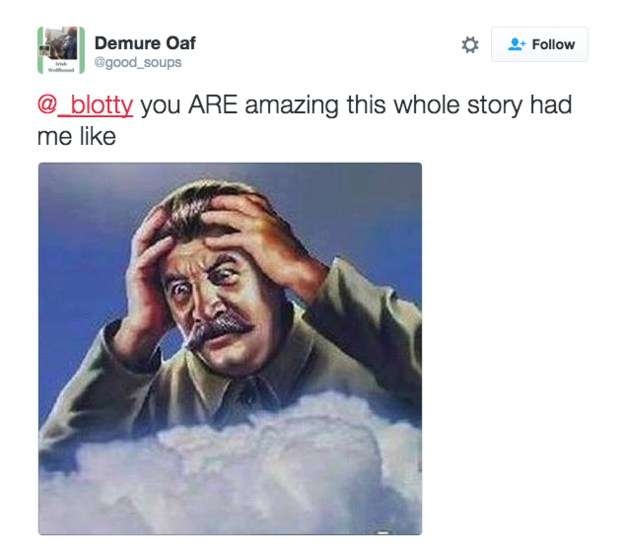Click the word 'Follow' label
625x544 pixels.
click(x=553, y=44)
